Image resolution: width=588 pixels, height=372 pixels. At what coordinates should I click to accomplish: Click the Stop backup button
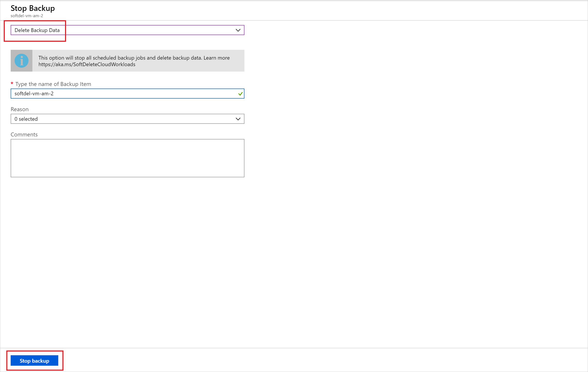point(35,360)
